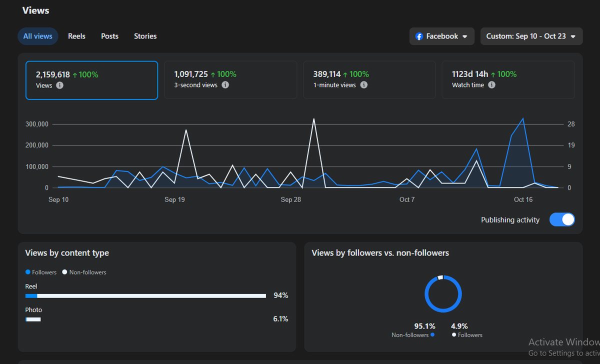This screenshot has height=364, width=600.
Task: Open info icon beside Watch time
Action: pos(492,85)
